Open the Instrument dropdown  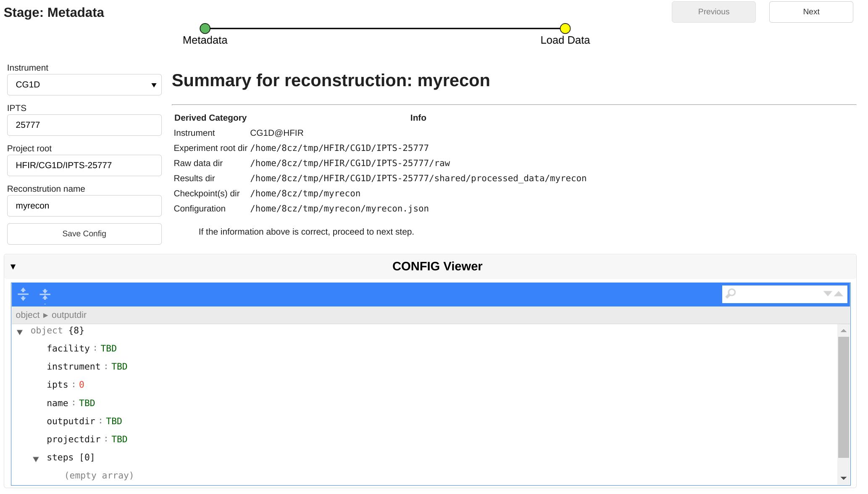pyautogui.click(x=84, y=85)
